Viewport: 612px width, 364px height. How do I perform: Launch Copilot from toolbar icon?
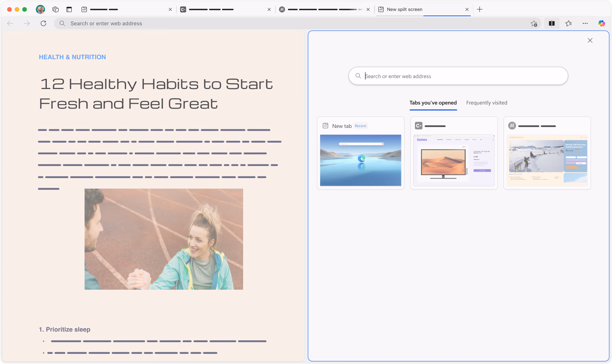click(602, 23)
